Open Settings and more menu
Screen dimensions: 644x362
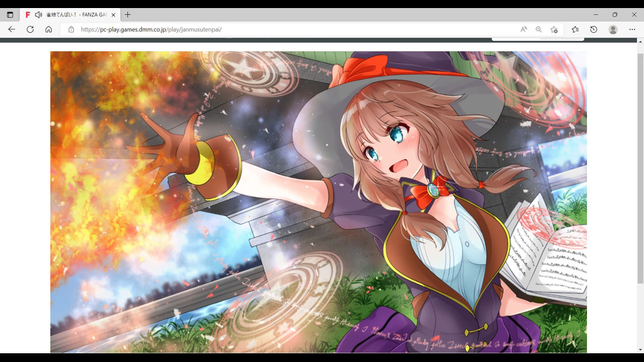point(632,29)
